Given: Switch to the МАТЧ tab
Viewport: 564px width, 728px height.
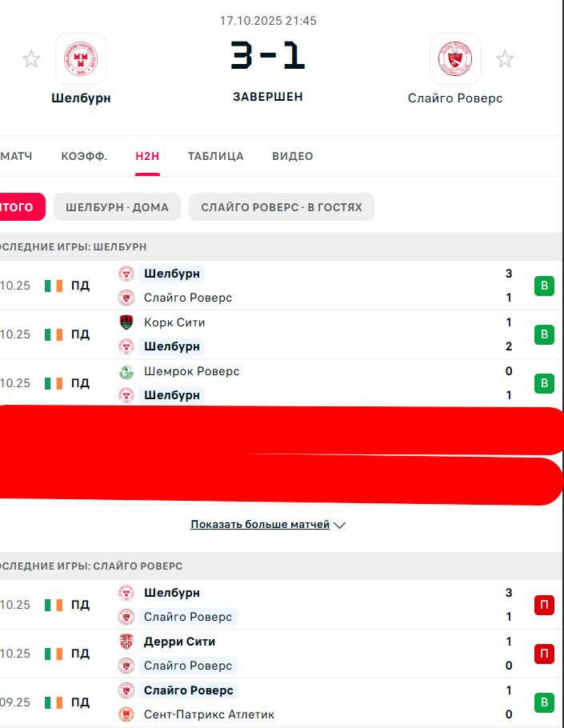Looking at the screenshot, I should pos(16,156).
